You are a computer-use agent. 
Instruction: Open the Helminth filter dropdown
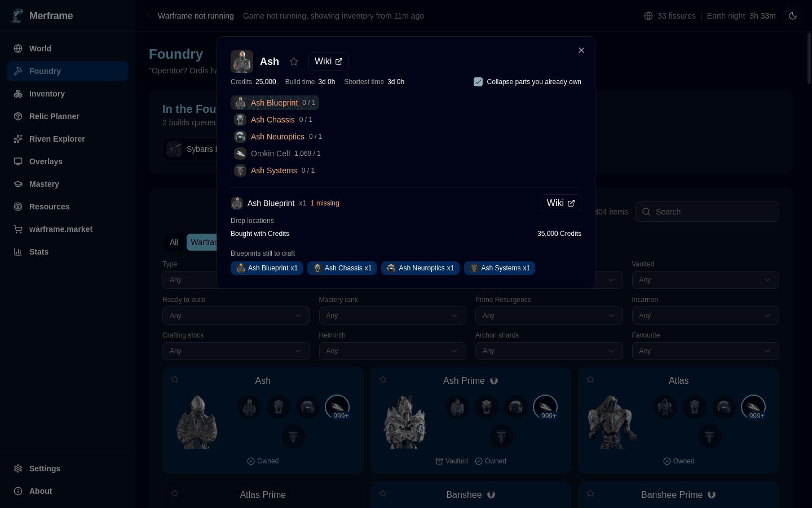point(392,351)
